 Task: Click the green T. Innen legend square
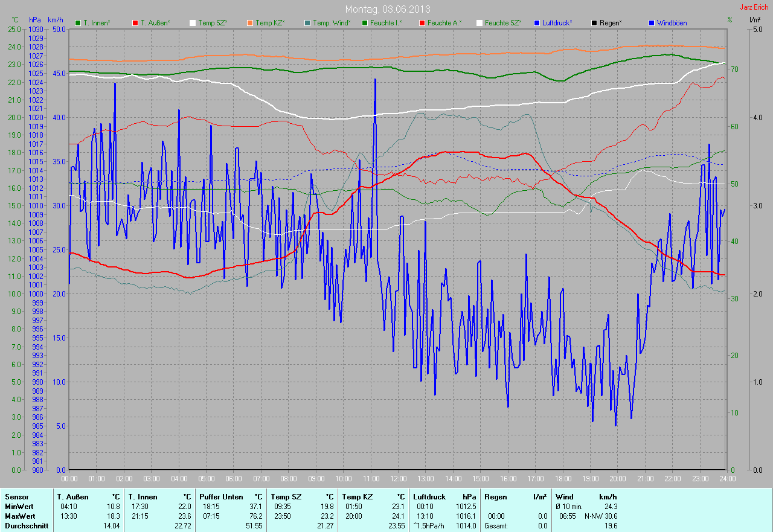pyautogui.click(x=78, y=23)
